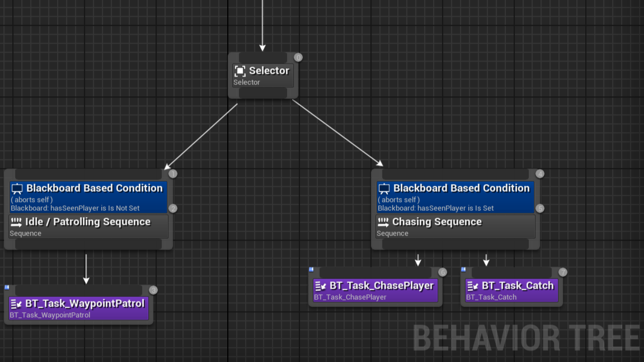Click the BT_Task_Catch task icon
The image size is (644, 362).
pyautogui.click(x=472, y=286)
